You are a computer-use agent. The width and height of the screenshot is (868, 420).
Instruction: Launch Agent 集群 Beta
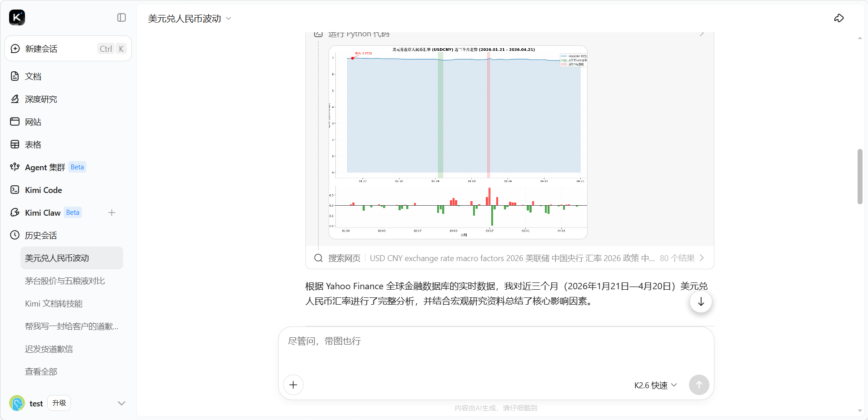(x=45, y=167)
